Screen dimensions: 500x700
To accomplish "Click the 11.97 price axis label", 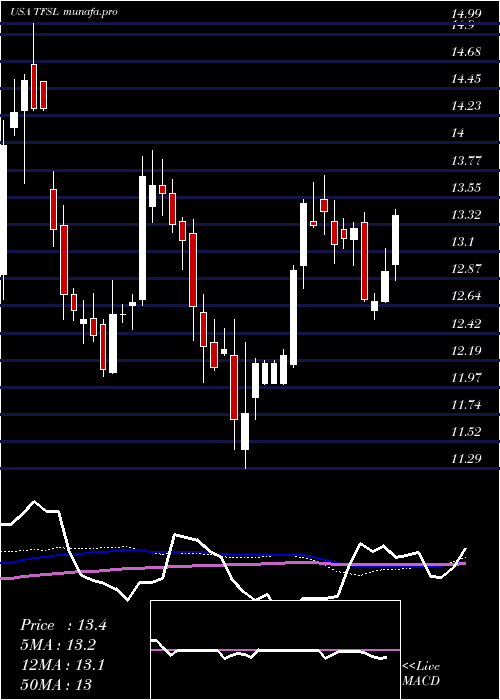I will 466,378.
